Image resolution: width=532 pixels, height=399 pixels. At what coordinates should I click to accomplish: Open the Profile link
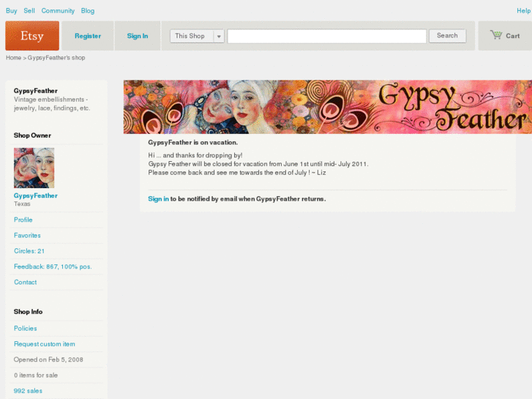[x=23, y=220]
